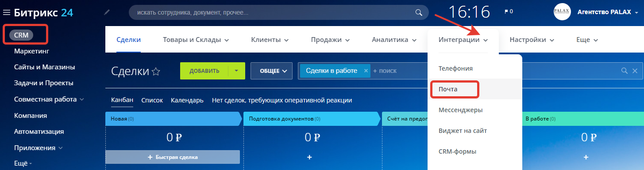Click the plus icon in the Подготовка документов column
This screenshot has width=644, height=170.
(309, 157)
